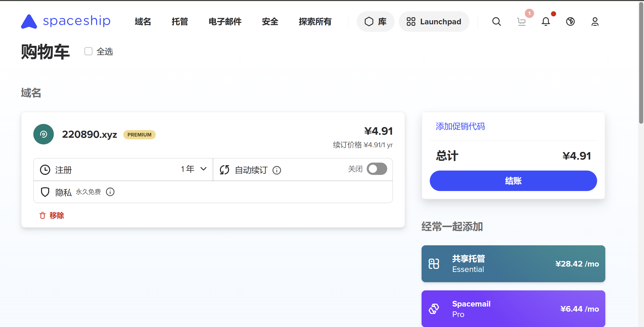Click the ¥6.44 /mo price
Image resolution: width=644 pixels, height=327 pixels.
(579, 309)
